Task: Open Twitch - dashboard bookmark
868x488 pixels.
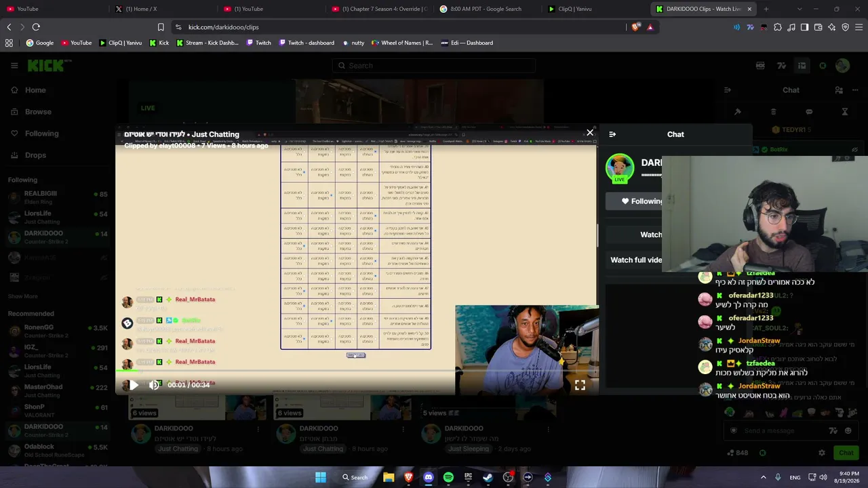Action: point(307,43)
